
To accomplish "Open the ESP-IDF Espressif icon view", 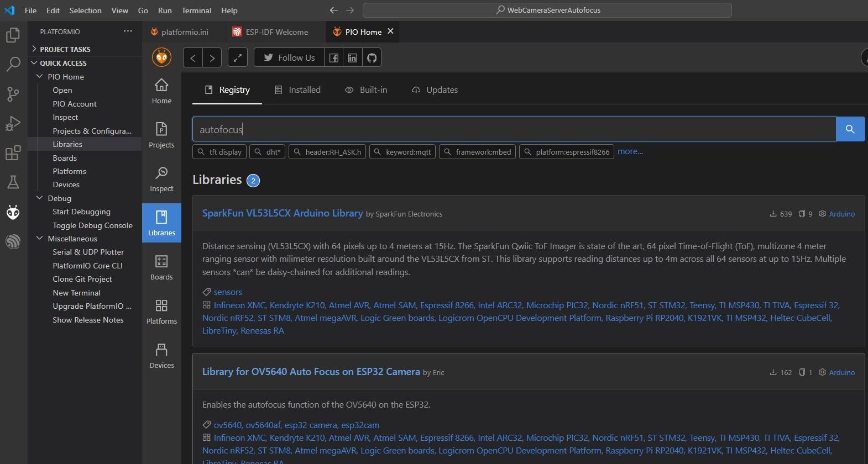I will pyautogui.click(x=13, y=241).
